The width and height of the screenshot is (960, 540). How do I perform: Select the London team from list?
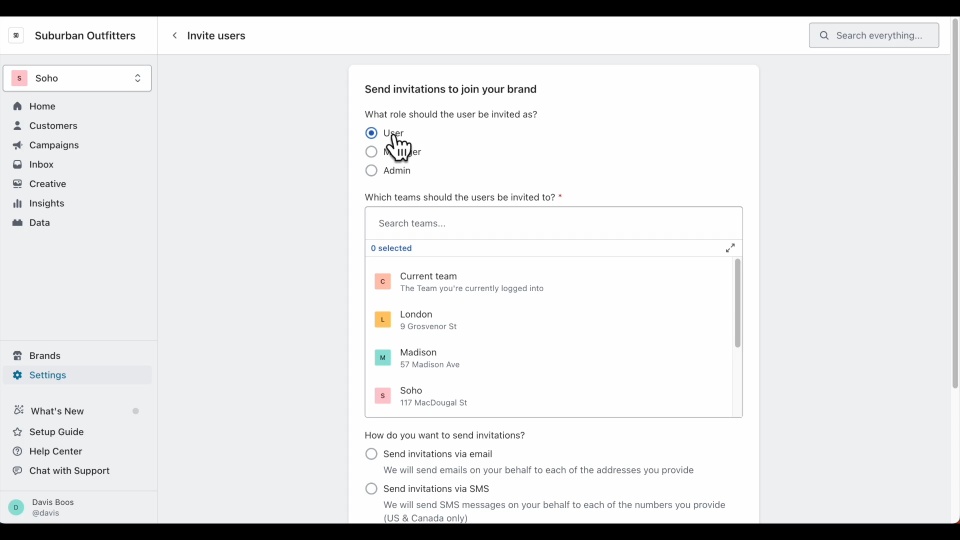point(416,319)
